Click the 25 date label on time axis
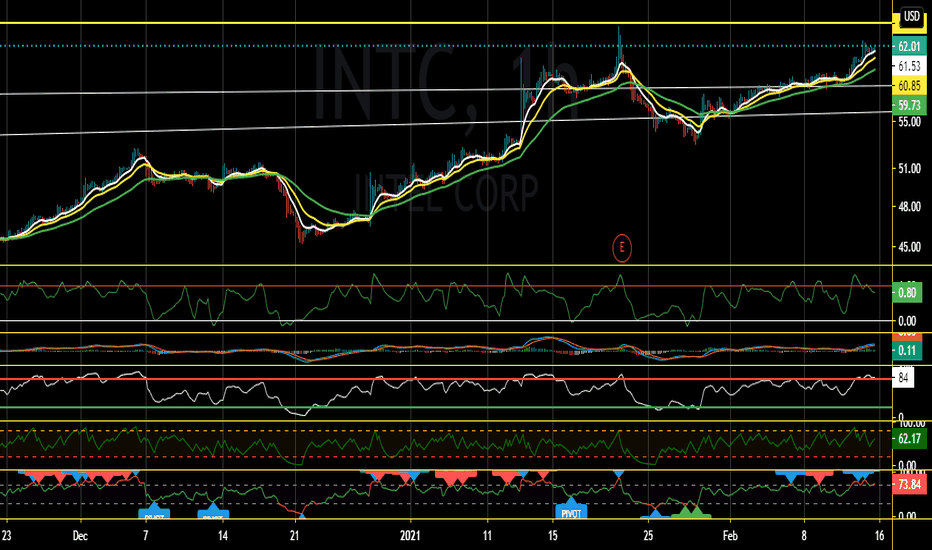This screenshot has width=932, height=550. pos(648,536)
